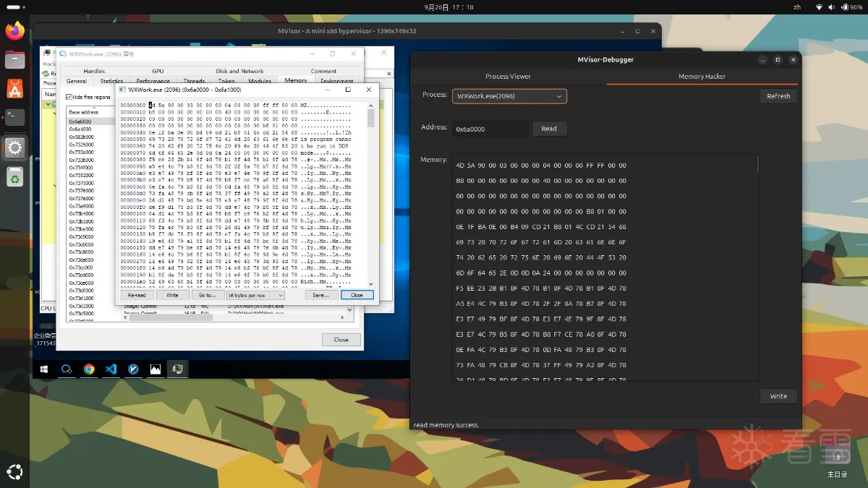The image size is (868, 488).
Task: Click the Close button of WXWork properties dialog
Action: coord(341,339)
